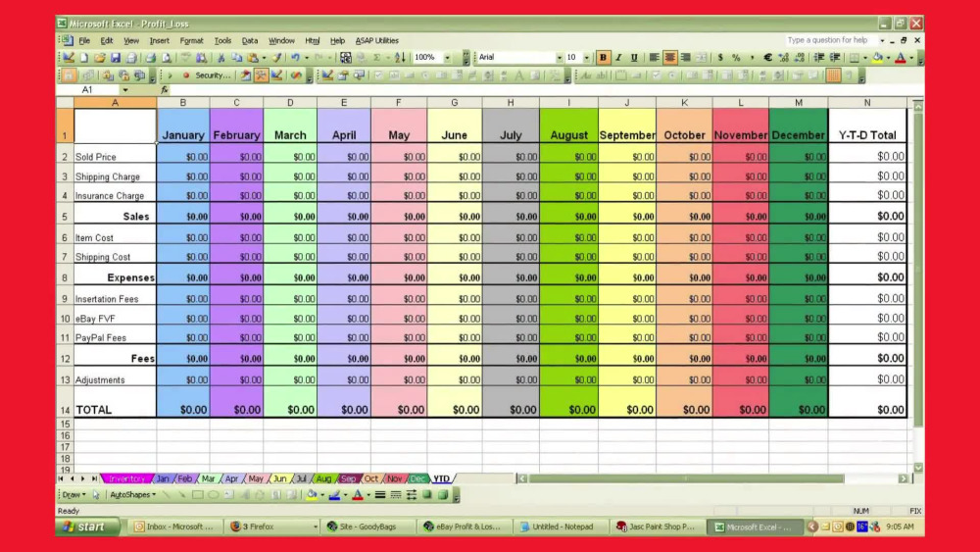Open the Data menu
This screenshot has height=552, width=980.
(249, 40)
